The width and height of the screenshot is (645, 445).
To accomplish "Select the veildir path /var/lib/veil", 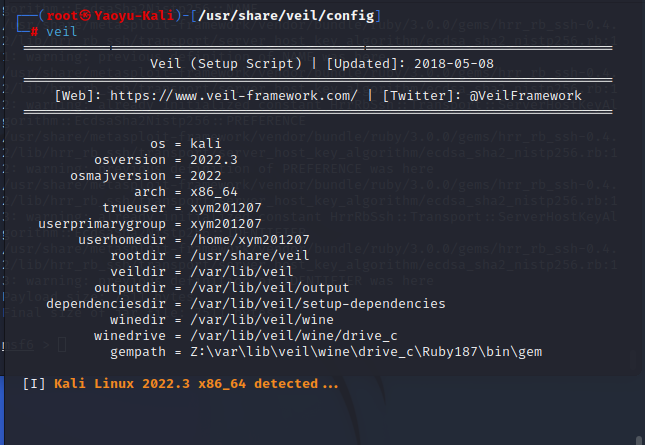I will 241,272.
